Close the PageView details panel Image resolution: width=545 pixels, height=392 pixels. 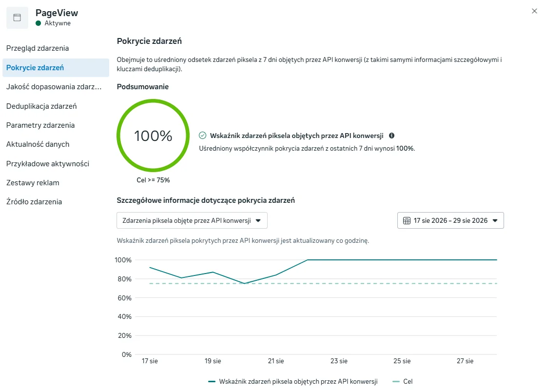(534, 11)
